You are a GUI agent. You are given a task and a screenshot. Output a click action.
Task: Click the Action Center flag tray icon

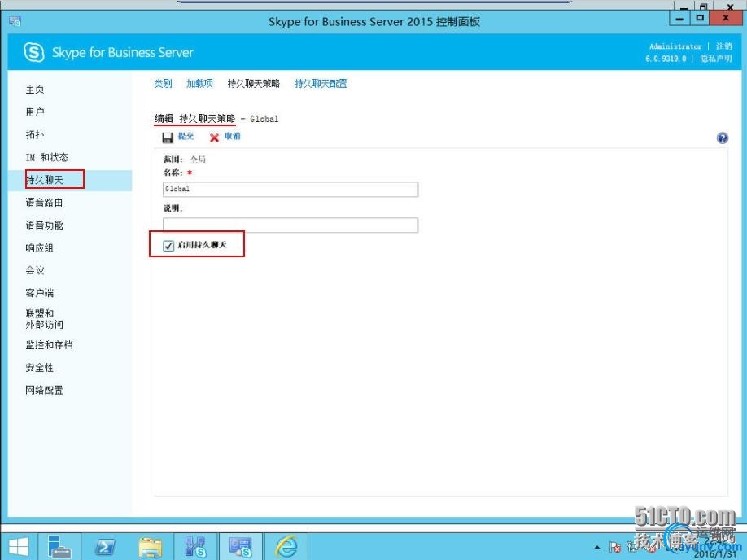(x=615, y=547)
